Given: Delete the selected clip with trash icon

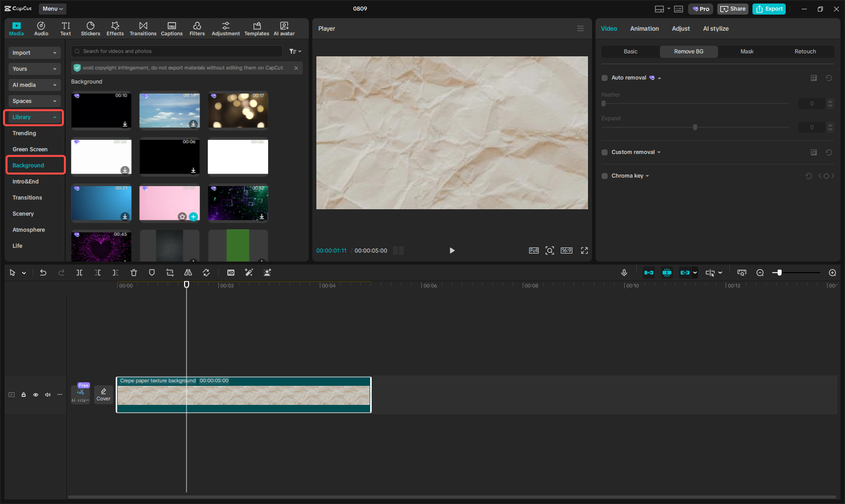Looking at the screenshot, I should (134, 273).
